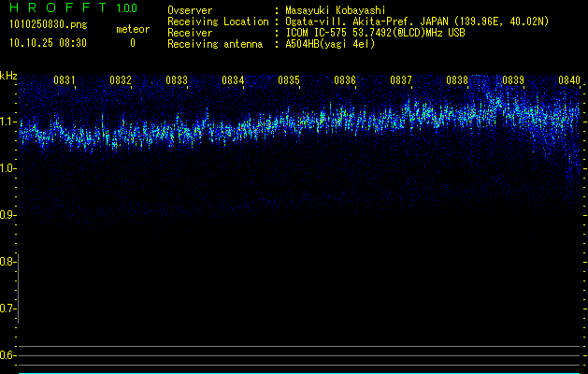Select the 0833 time marker
This screenshot has height=374, width=588.
tap(177, 81)
